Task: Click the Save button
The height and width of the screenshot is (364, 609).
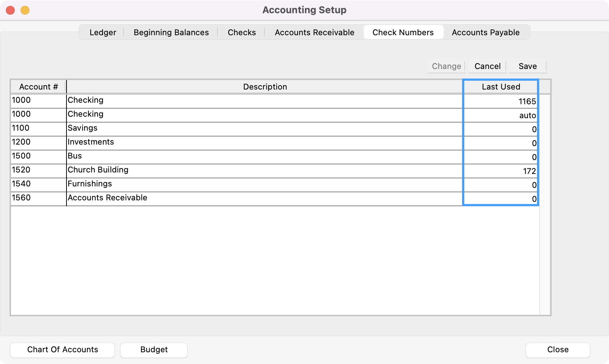Action: [x=527, y=66]
